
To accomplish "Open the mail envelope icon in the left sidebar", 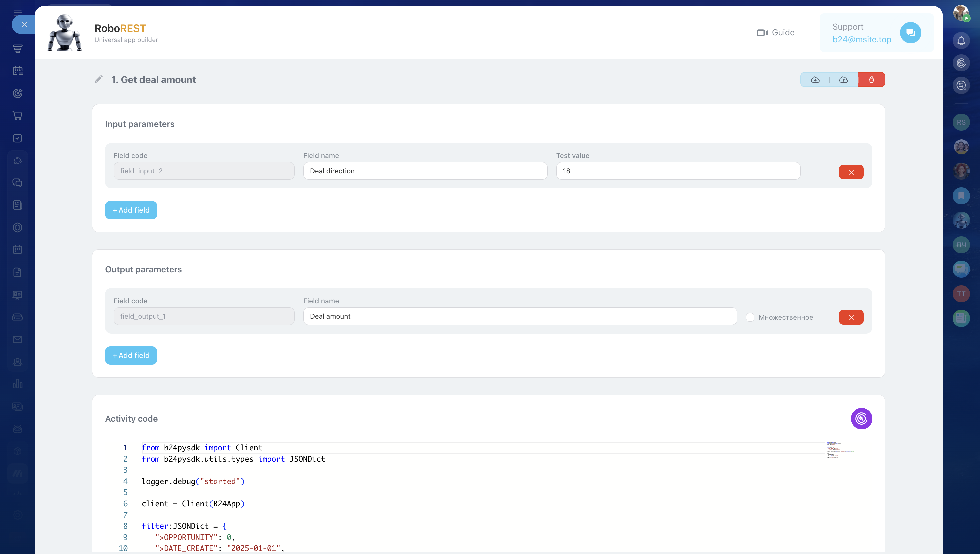I will [x=17, y=339].
